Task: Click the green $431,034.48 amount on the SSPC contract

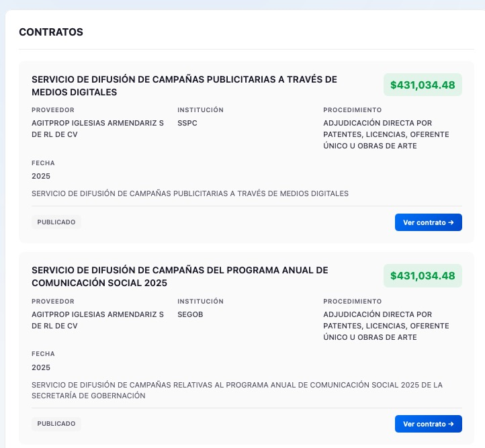Action: tap(423, 85)
